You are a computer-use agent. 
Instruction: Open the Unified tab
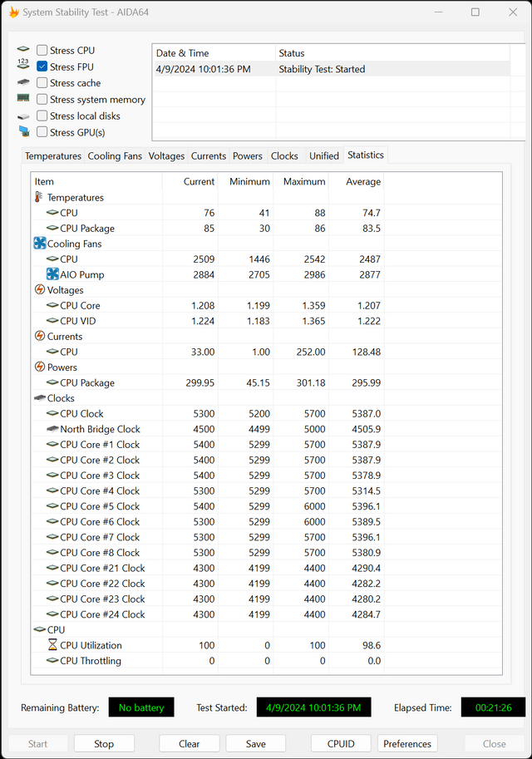324,155
